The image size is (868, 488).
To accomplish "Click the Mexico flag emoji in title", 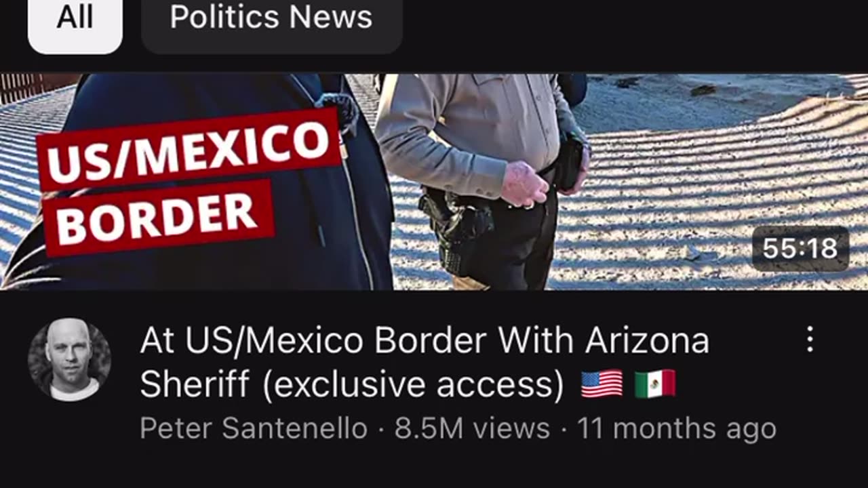I will pyautogui.click(x=655, y=384).
